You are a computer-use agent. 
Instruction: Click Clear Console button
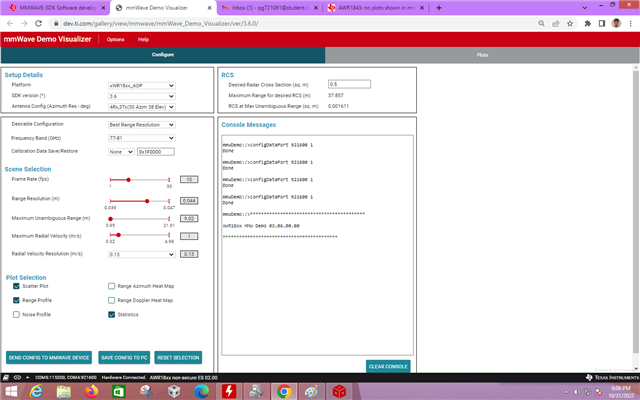(x=388, y=367)
